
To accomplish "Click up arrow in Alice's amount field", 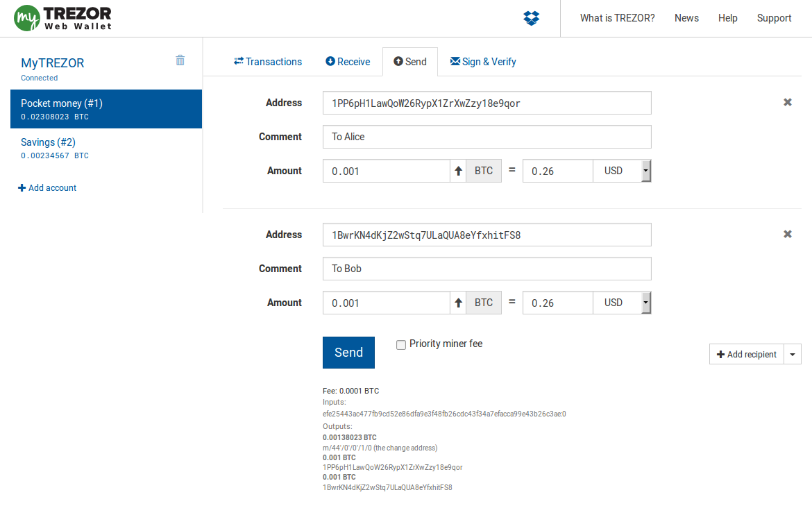I will (458, 171).
